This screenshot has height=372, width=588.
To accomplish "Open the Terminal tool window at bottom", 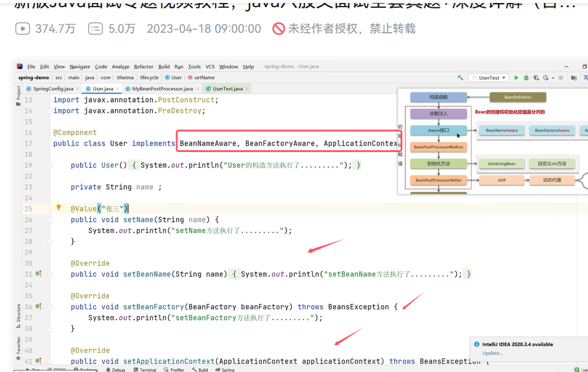I will pyautogui.click(x=144, y=370).
